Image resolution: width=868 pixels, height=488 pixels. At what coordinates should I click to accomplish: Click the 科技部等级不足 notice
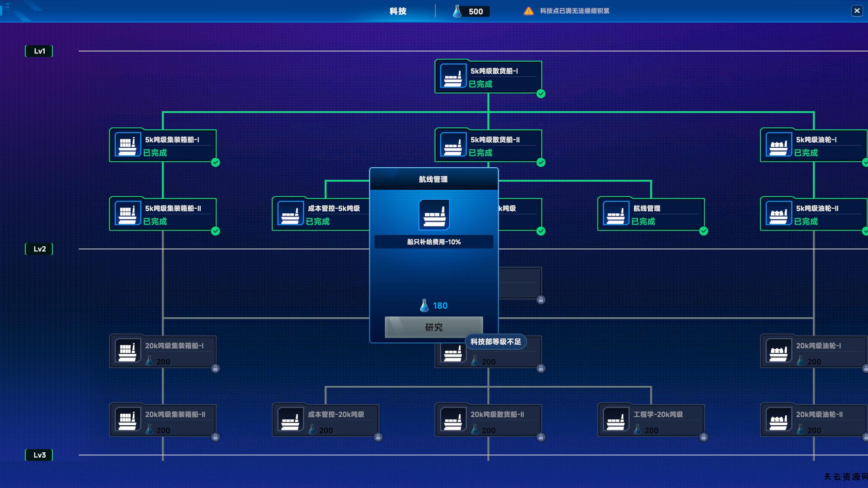(496, 342)
